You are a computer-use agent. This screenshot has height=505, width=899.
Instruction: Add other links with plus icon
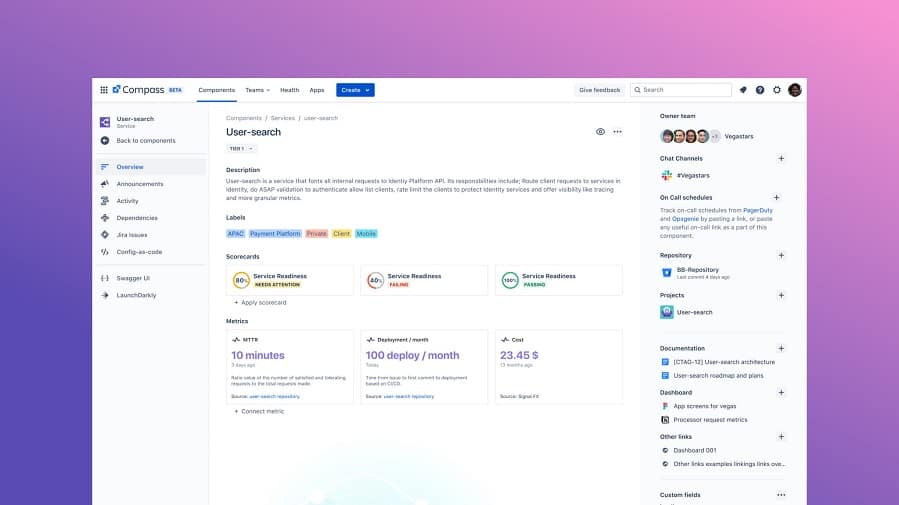tap(781, 437)
